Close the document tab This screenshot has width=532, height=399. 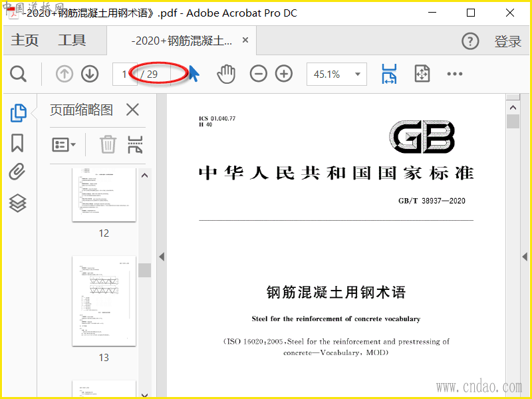[245, 40]
